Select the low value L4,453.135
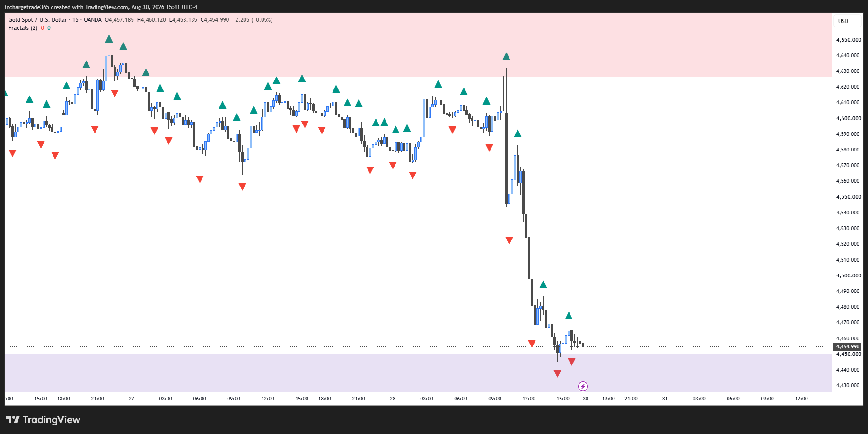Viewport: 868px width, 434px height. (x=183, y=20)
